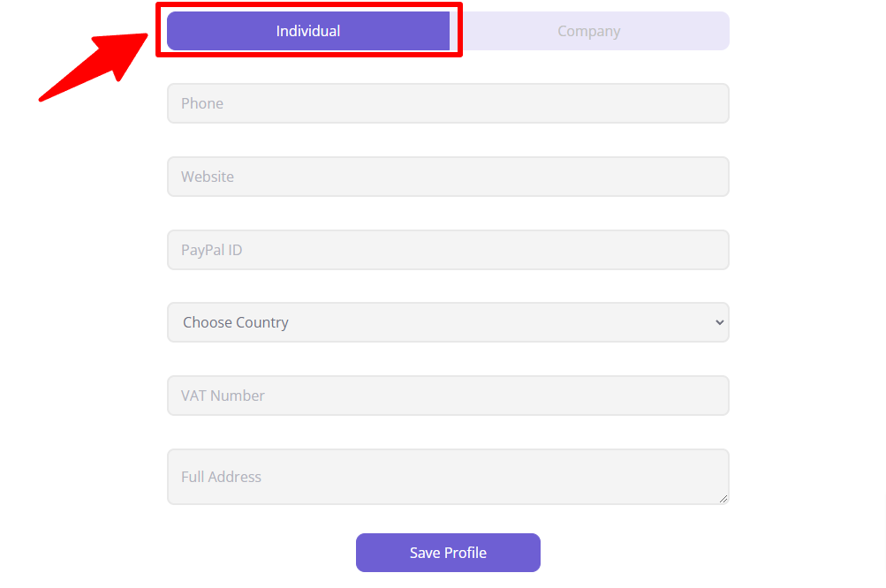Image resolution: width=886 pixels, height=588 pixels.
Task: Click the 'Full Address' placeholder text
Action: pyautogui.click(x=221, y=478)
